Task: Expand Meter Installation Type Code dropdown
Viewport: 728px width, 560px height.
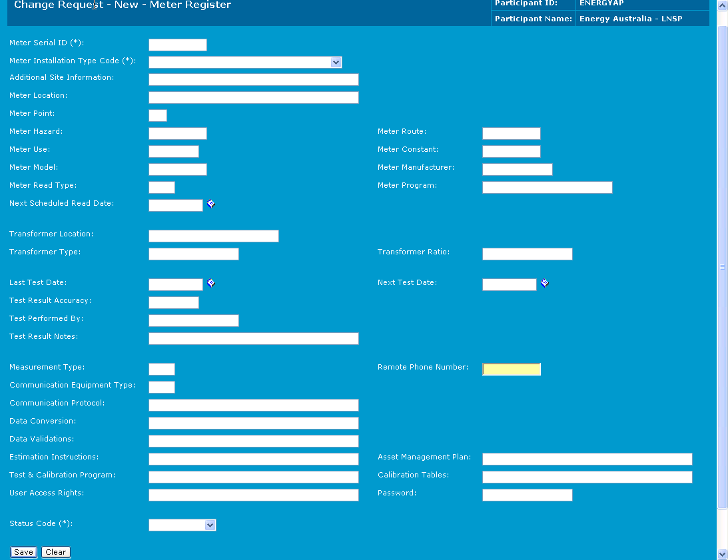Action: pos(336,63)
